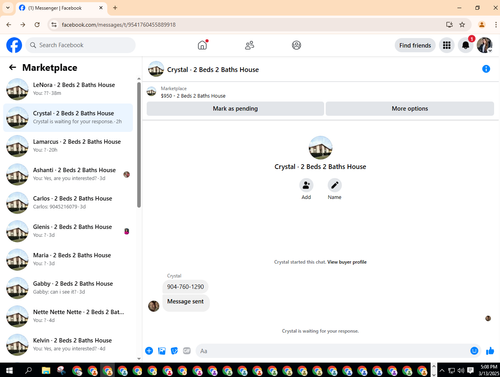Click Name edit pencil icon
The width and height of the screenshot is (500, 377).
point(334,185)
